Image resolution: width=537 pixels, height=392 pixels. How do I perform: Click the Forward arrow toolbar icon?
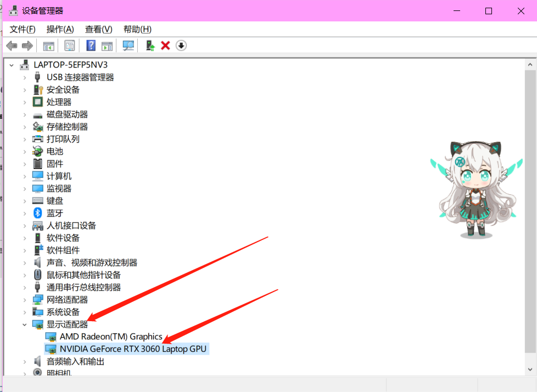point(27,46)
